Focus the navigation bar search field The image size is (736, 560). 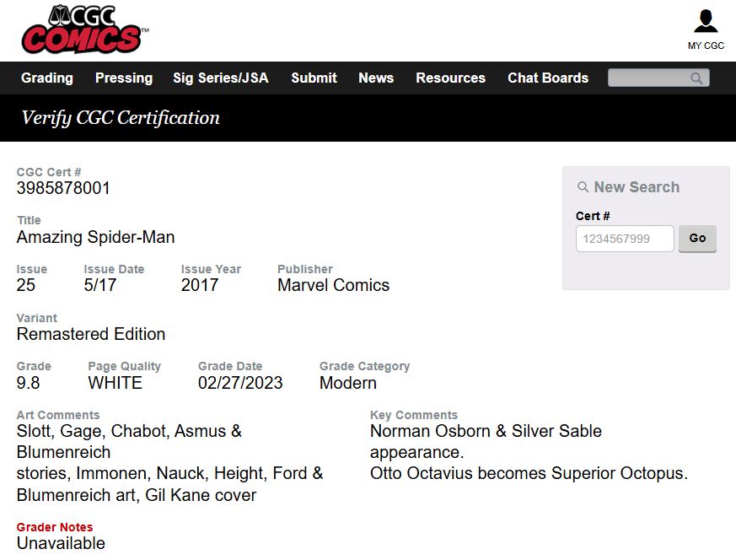[x=649, y=78]
